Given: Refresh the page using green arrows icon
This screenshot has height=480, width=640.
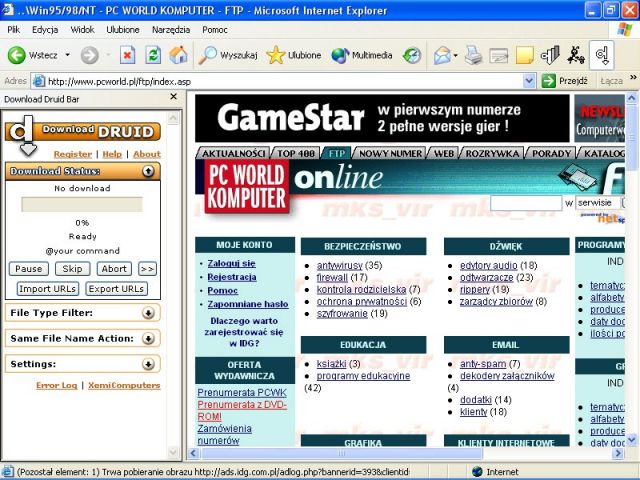Looking at the screenshot, I should pyautogui.click(x=153, y=55).
